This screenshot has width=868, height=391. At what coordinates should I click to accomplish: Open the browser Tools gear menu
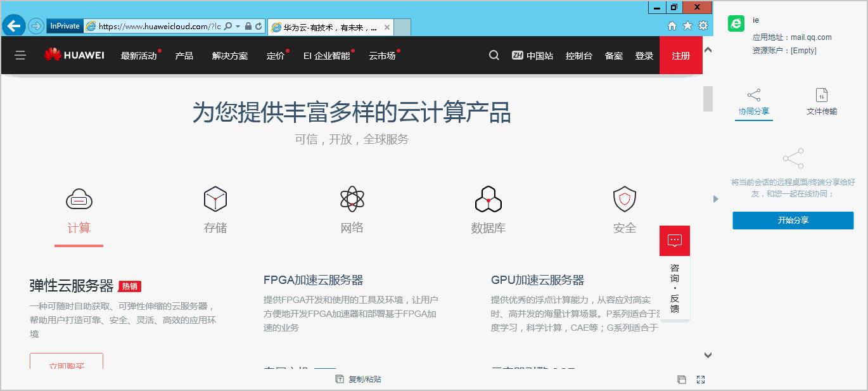pos(703,26)
